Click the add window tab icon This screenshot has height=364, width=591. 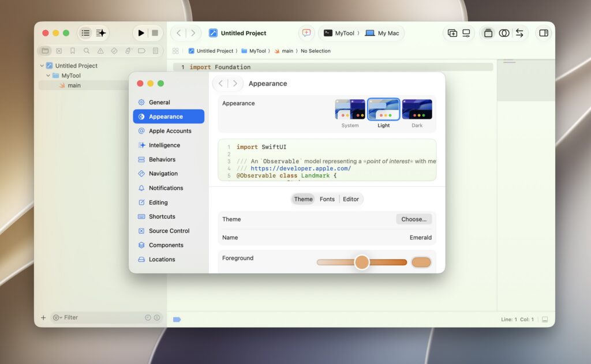coord(452,33)
